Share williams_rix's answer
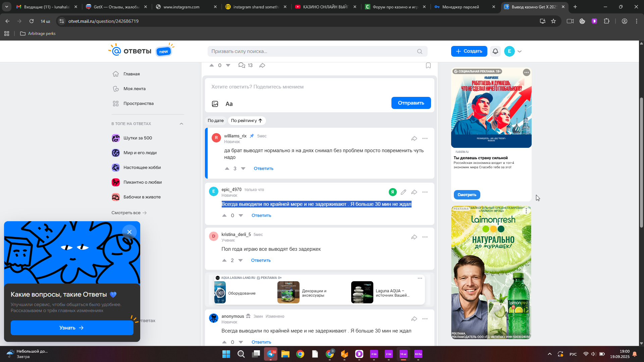This screenshot has width=644, height=362. (x=414, y=138)
